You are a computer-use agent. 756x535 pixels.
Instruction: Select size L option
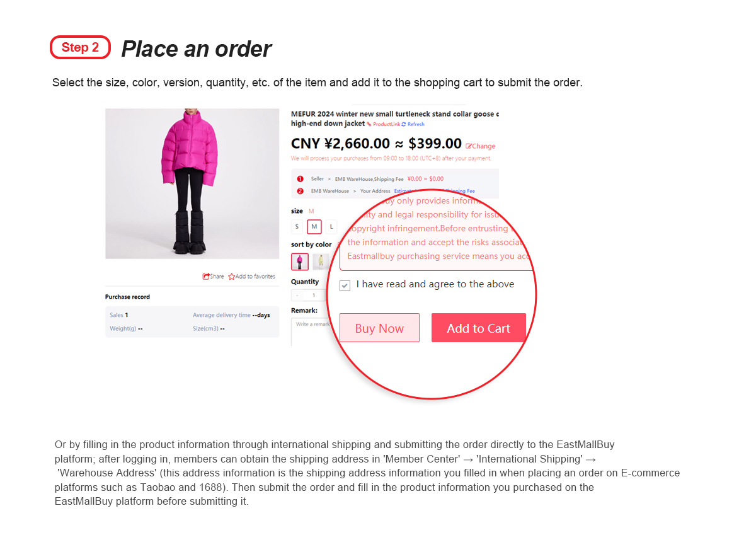tap(331, 226)
